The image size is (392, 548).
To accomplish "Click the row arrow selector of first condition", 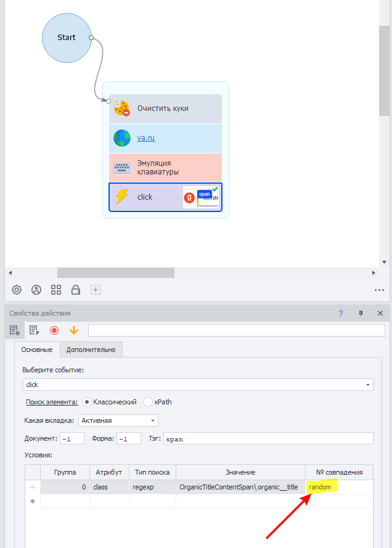I will click(33, 487).
